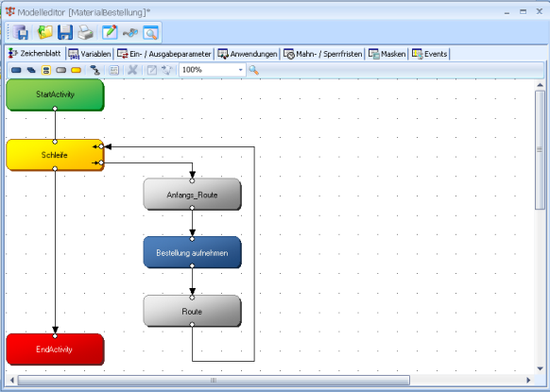Click the vertical scrollbar down arrow

click(x=540, y=368)
